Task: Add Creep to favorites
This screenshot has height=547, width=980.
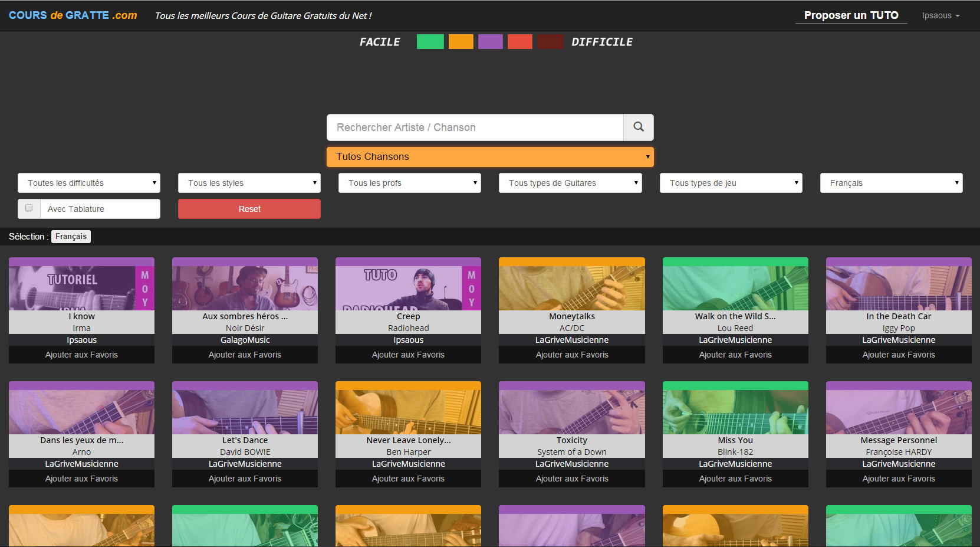Action: [409, 355]
